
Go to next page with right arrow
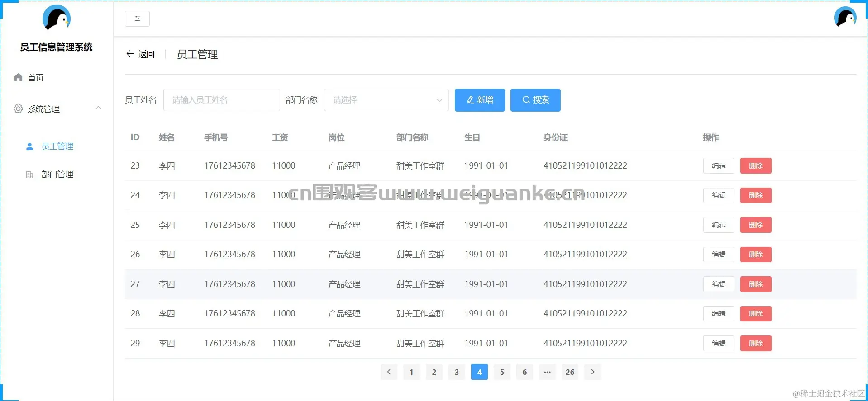coord(593,372)
